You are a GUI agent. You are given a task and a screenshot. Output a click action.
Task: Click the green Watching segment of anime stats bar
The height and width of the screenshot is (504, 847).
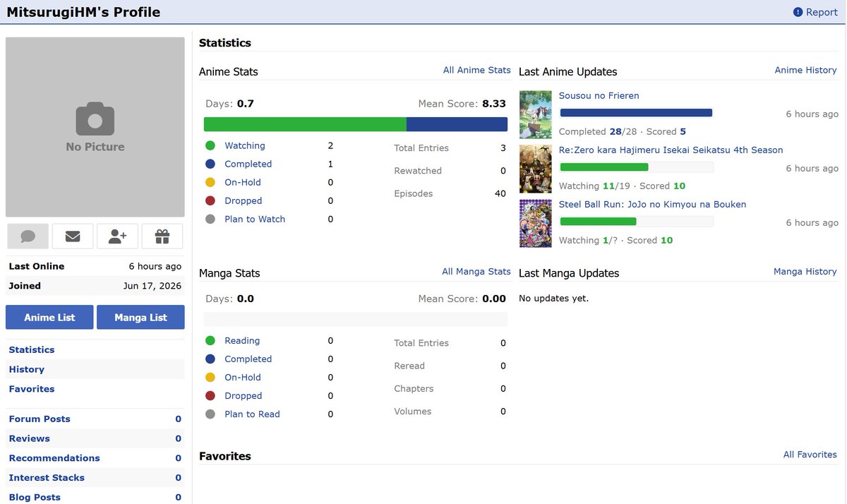(305, 124)
